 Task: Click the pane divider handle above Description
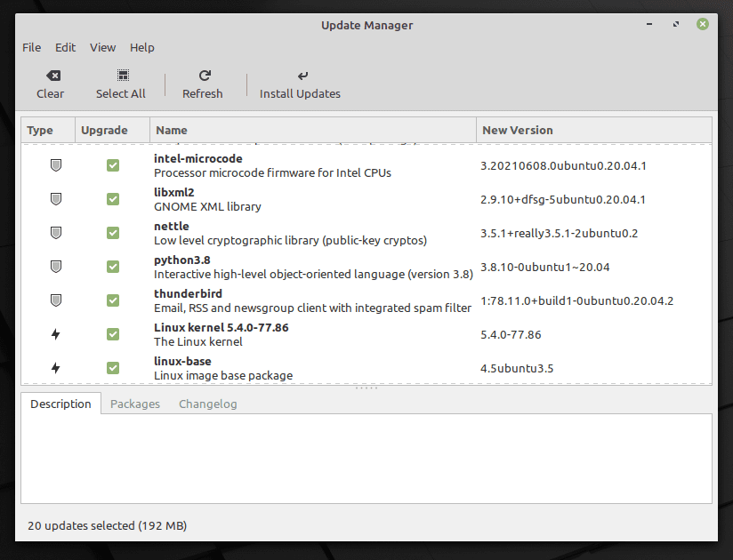click(366, 388)
